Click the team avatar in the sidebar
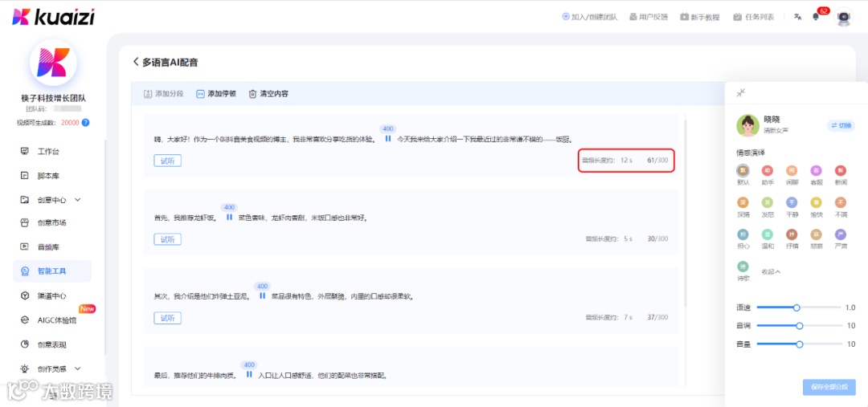The height and width of the screenshot is (407, 868). pyautogui.click(x=53, y=63)
